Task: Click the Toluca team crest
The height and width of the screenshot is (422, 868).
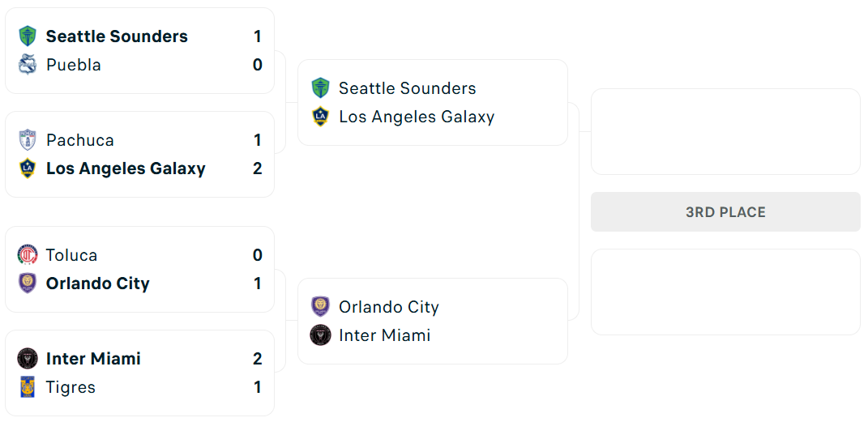Action: [x=28, y=255]
